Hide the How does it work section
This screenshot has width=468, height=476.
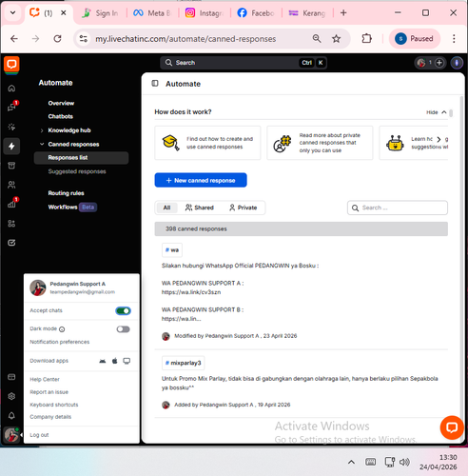(437, 112)
